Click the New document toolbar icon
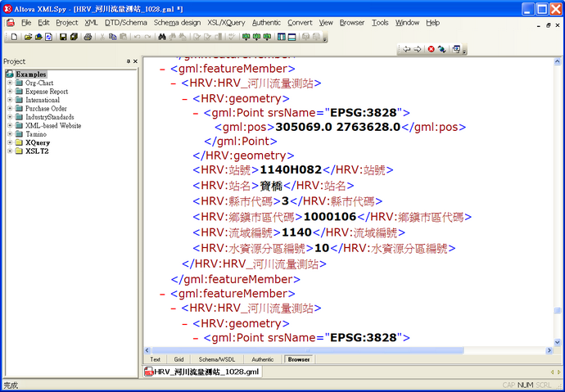This screenshot has height=392, width=565. (x=14, y=37)
